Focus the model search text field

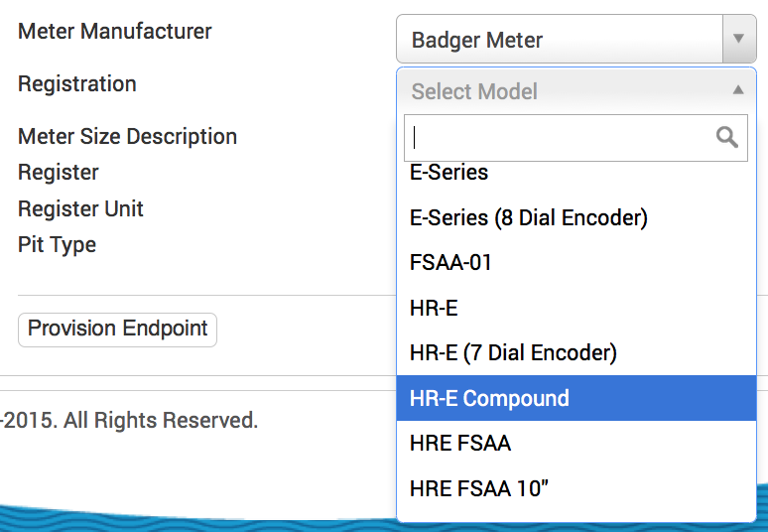click(561, 138)
